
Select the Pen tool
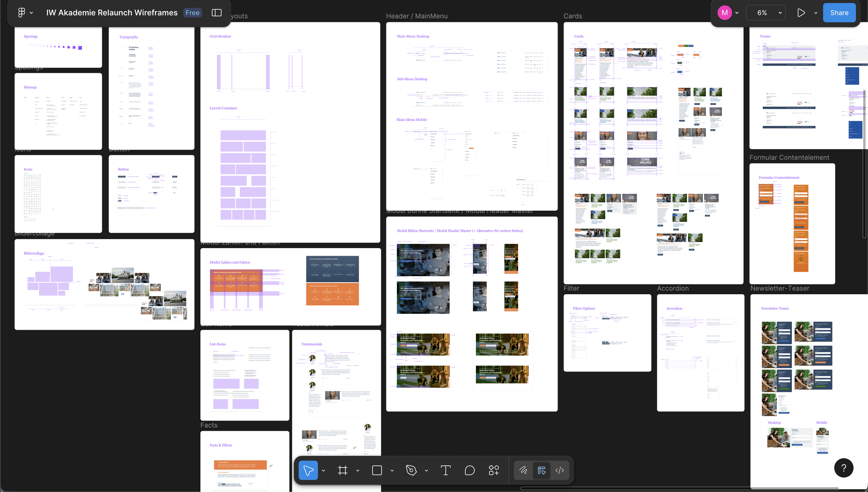(411, 470)
